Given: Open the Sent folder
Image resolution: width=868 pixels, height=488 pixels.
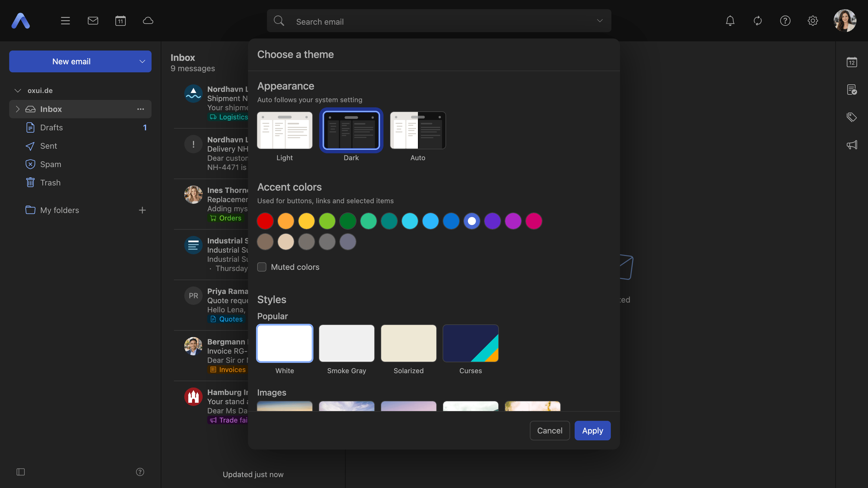Looking at the screenshot, I should point(80,146).
